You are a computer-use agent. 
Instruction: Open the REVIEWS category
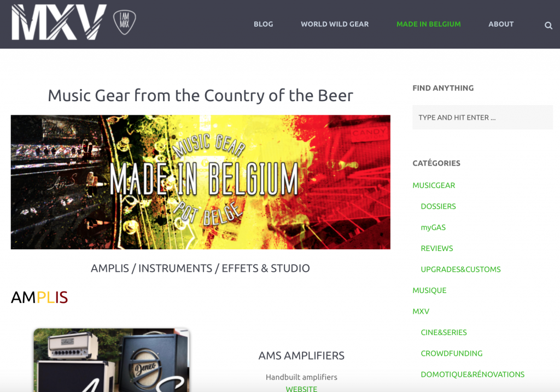pos(437,248)
